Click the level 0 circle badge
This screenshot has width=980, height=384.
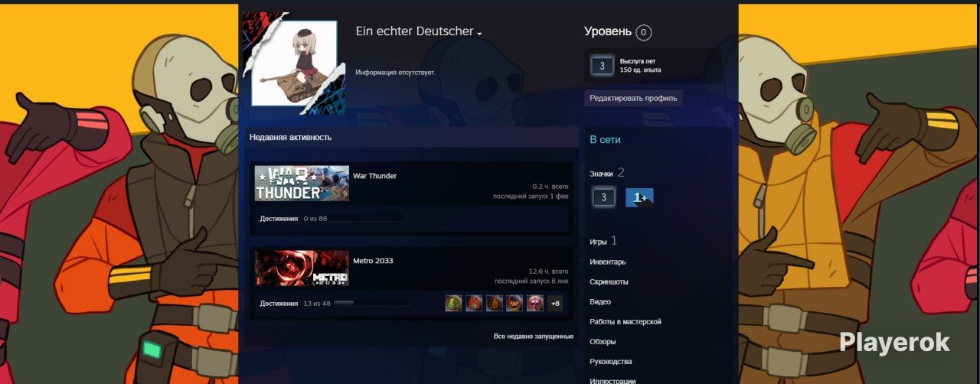pos(644,32)
